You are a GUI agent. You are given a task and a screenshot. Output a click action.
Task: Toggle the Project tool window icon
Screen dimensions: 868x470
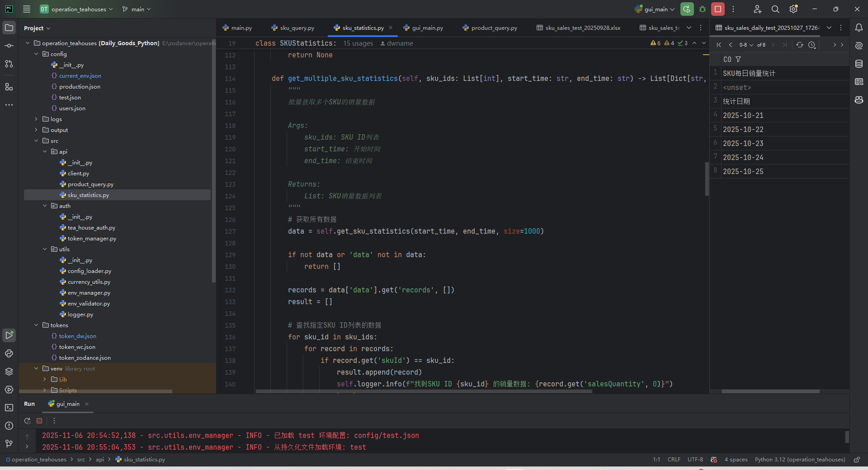pyautogui.click(x=9, y=28)
